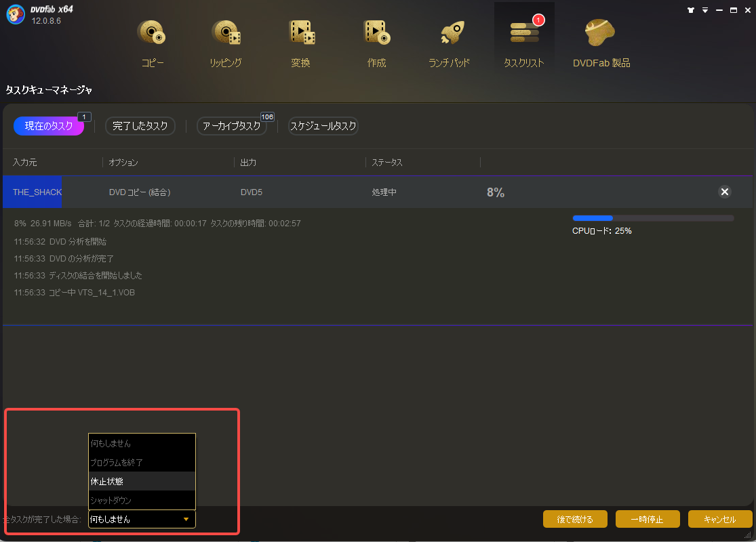Image resolution: width=756 pixels, height=542 pixels.
Task: Open the DVDFab 製品 products icon
Action: [x=600, y=33]
